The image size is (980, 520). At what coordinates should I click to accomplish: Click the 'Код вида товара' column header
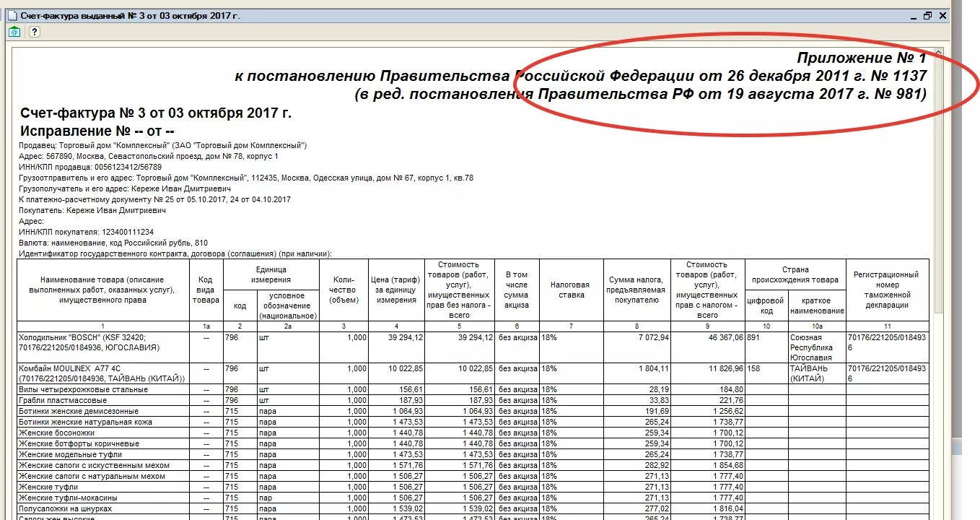(x=206, y=290)
